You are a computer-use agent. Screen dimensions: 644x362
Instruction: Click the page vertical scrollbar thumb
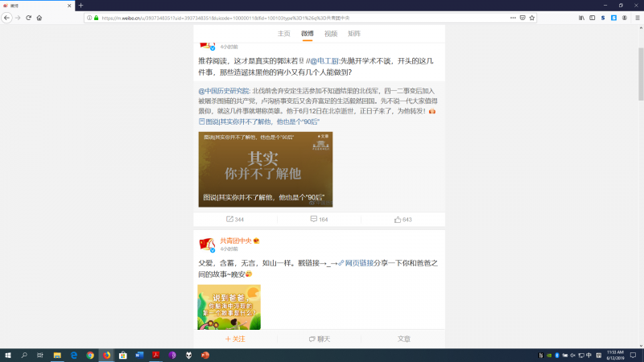[641, 74]
